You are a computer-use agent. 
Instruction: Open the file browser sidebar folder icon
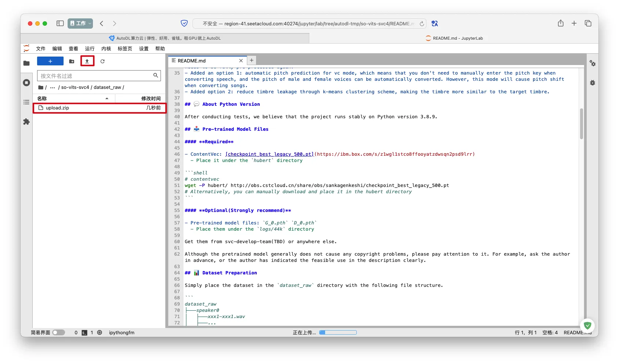click(x=26, y=63)
